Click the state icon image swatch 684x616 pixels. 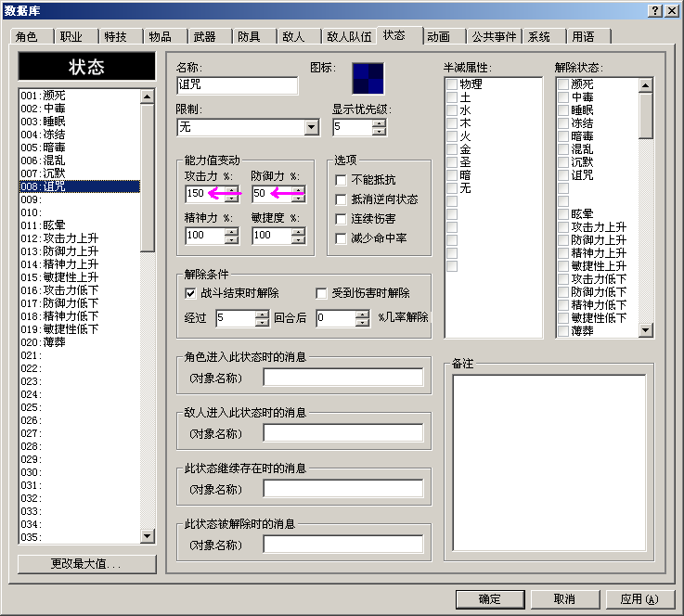(368, 79)
